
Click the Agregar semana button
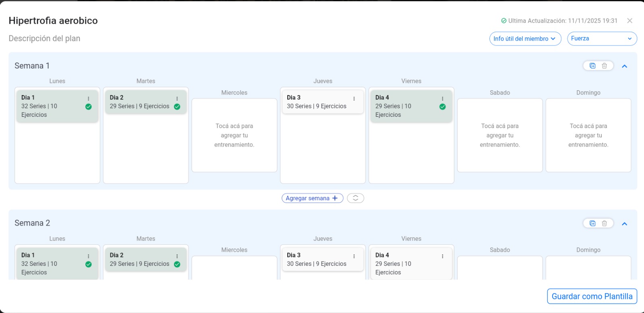312,198
